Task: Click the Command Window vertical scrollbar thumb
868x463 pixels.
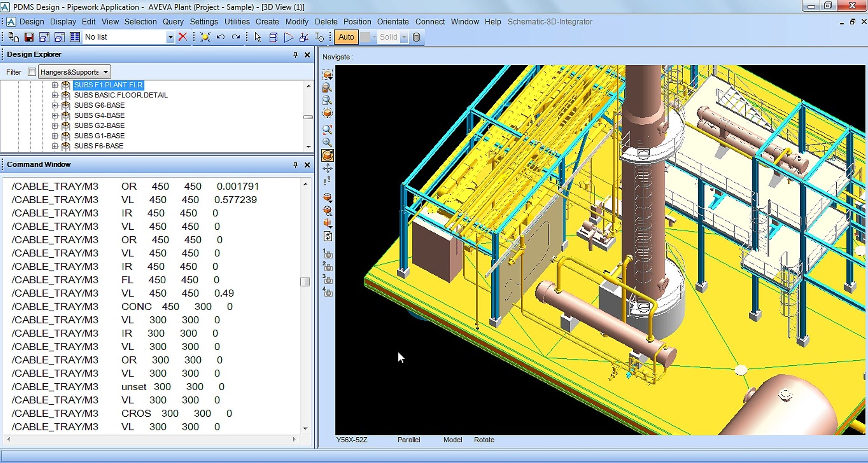Action: click(x=305, y=281)
